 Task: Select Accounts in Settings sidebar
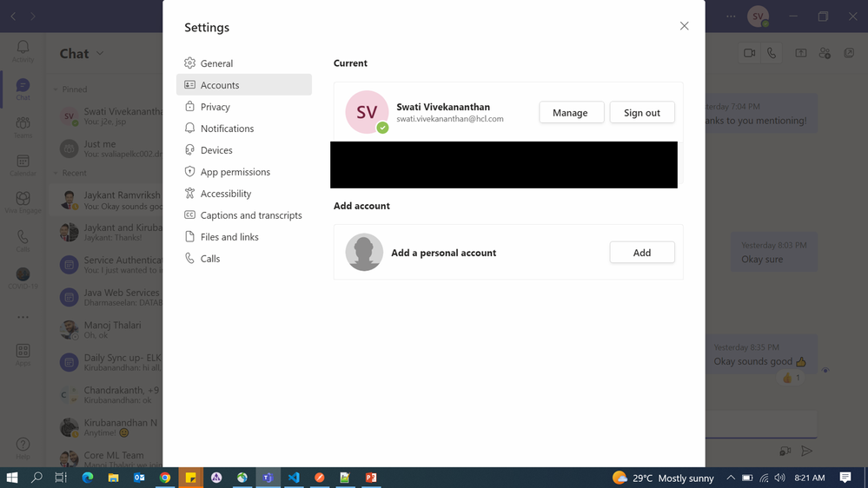[243, 84]
